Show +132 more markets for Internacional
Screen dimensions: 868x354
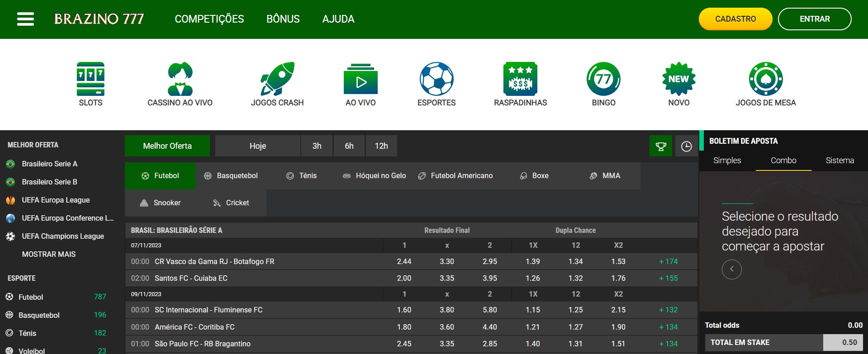(x=669, y=310)
